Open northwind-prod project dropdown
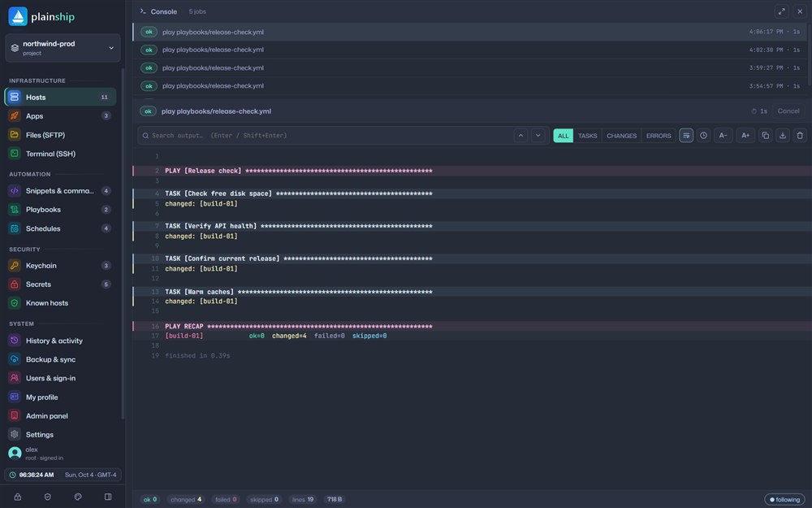Image resolution: width=812 pixels, height=508 pixels. [63, 48]
